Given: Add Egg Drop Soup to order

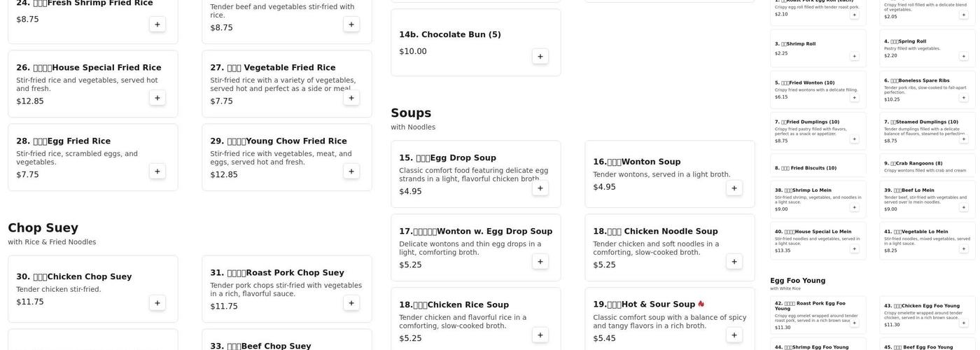Looking at the screenshot, I should coord(540,188).
